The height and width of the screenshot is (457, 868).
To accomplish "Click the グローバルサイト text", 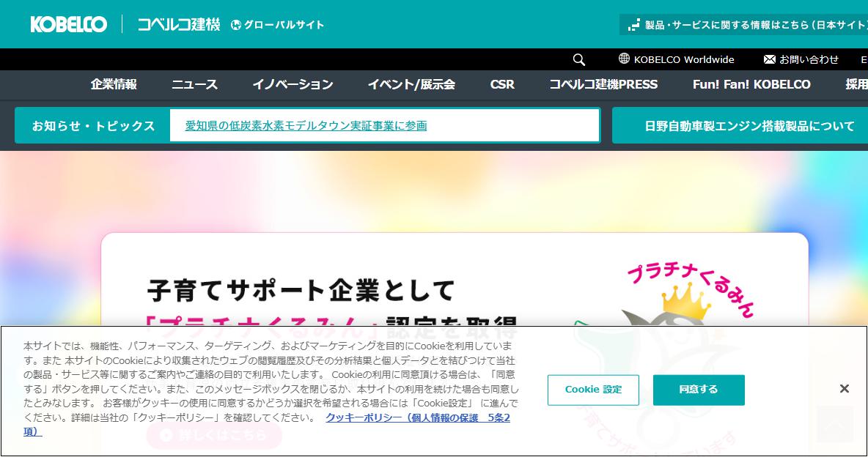I will (x=284, y=25).
